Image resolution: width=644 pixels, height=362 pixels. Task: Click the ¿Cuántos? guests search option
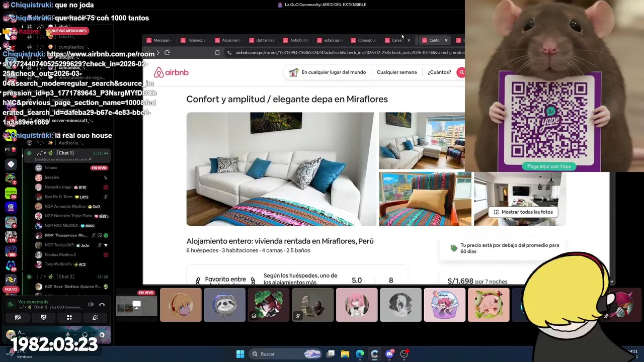click(439, 72)
